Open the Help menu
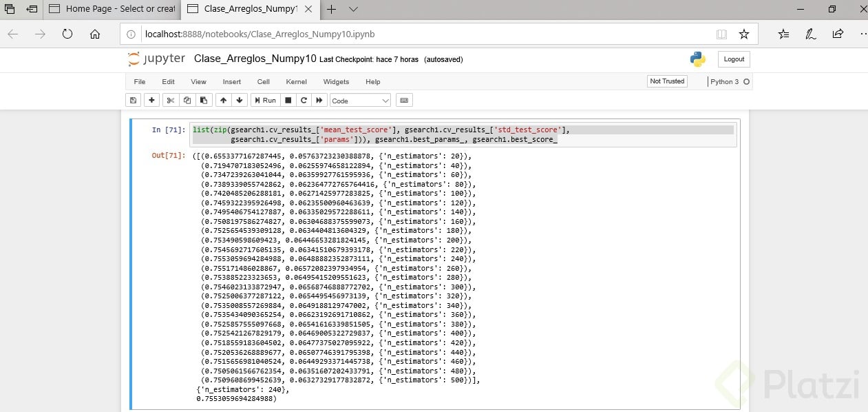868x412 pixels. [373, 81]
